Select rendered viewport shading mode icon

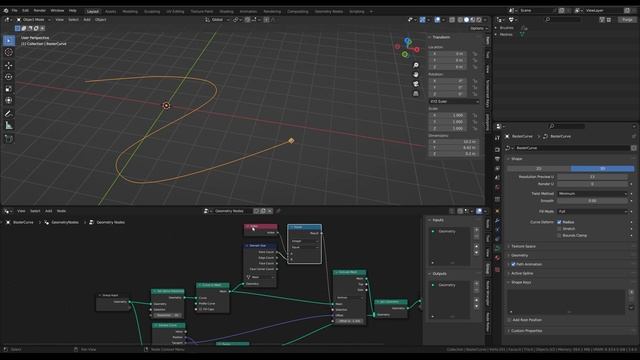coord(479,20)
